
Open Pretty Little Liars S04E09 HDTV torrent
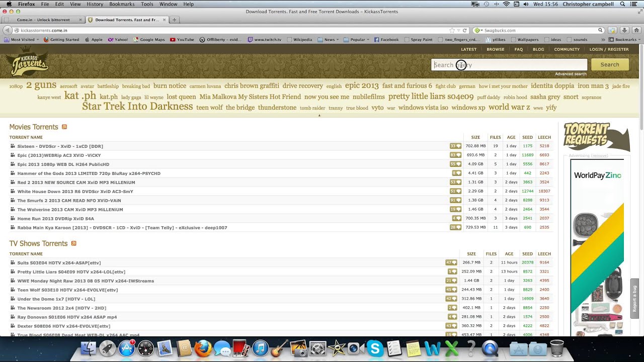point(71,272)
